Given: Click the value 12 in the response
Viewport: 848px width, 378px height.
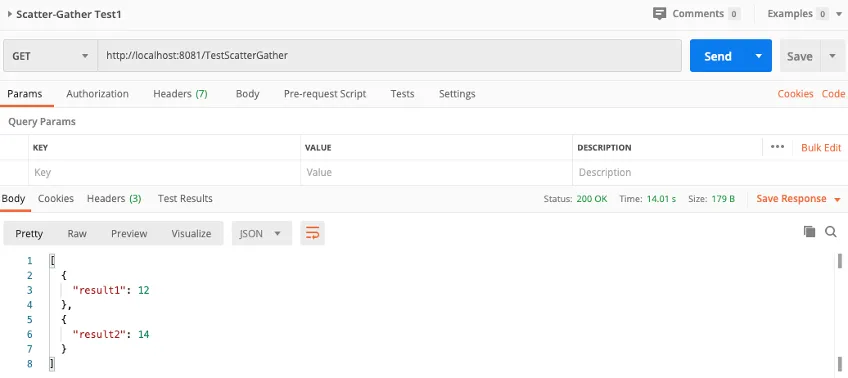Looking at the screenshot, I should point(143,290).
